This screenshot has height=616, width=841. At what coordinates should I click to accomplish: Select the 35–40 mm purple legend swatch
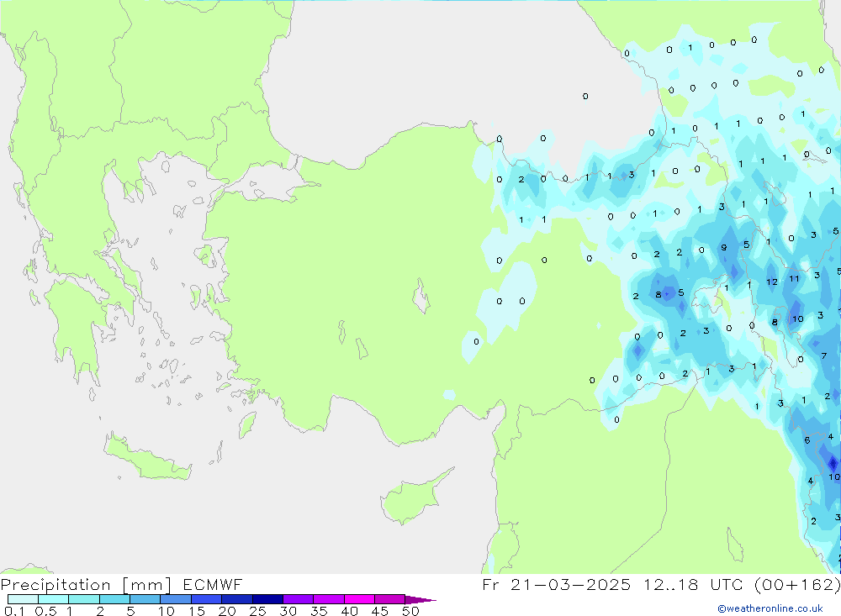328,599
